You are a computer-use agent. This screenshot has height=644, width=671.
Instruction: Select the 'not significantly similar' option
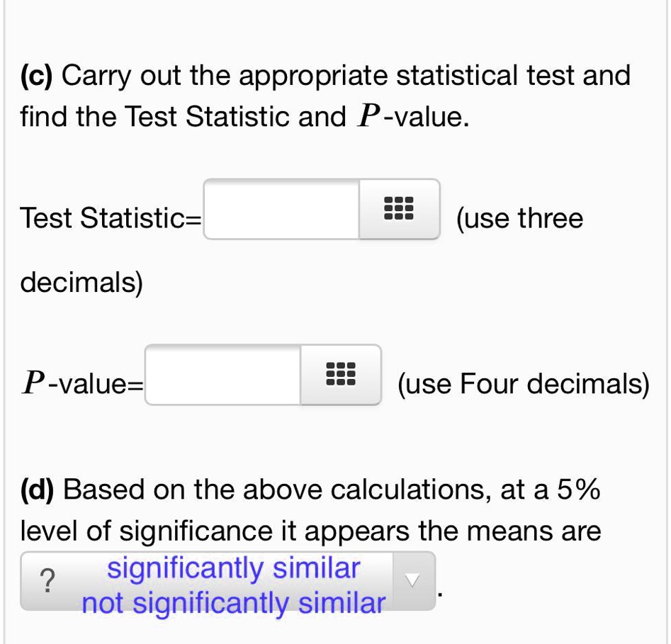point(232,603)
